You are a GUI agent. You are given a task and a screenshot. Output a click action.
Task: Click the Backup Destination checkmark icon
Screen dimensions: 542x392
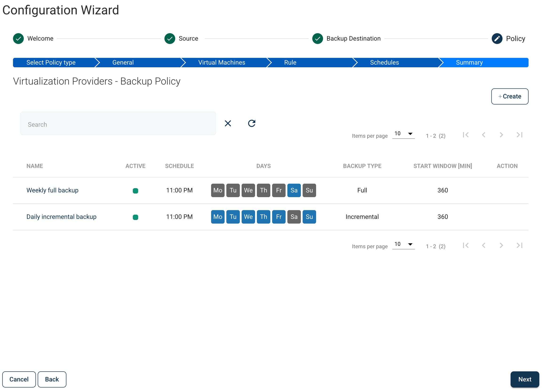(317, 39)
